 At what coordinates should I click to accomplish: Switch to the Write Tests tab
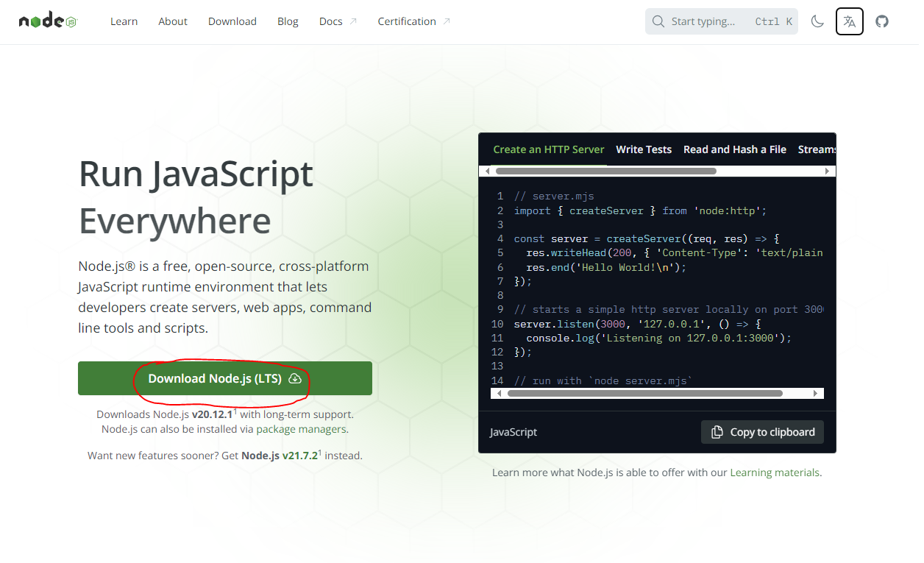[x=644, y=149]
